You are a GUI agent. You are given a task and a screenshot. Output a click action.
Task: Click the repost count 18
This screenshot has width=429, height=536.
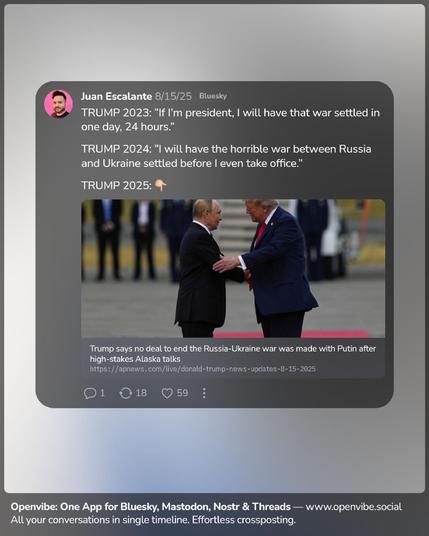[x=141, y=393]
